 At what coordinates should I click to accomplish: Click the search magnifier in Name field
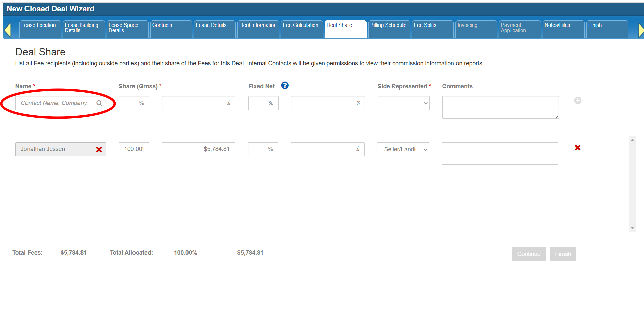[99, 103]
